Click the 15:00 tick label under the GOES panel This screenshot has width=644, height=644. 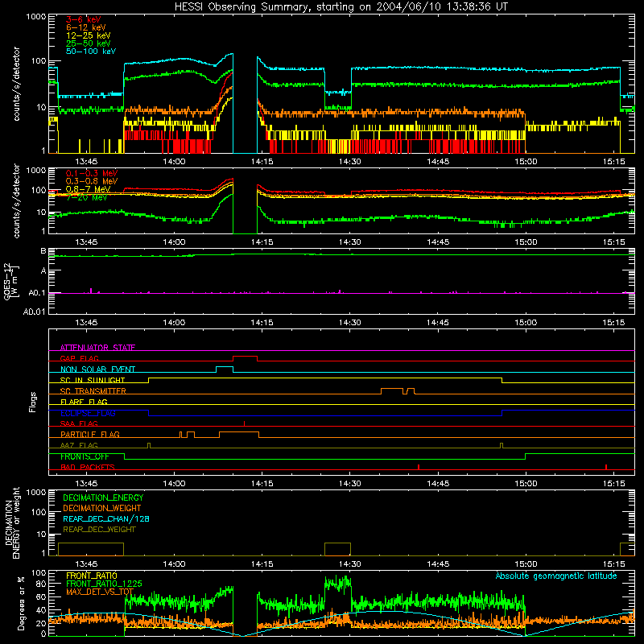(526, 323)
